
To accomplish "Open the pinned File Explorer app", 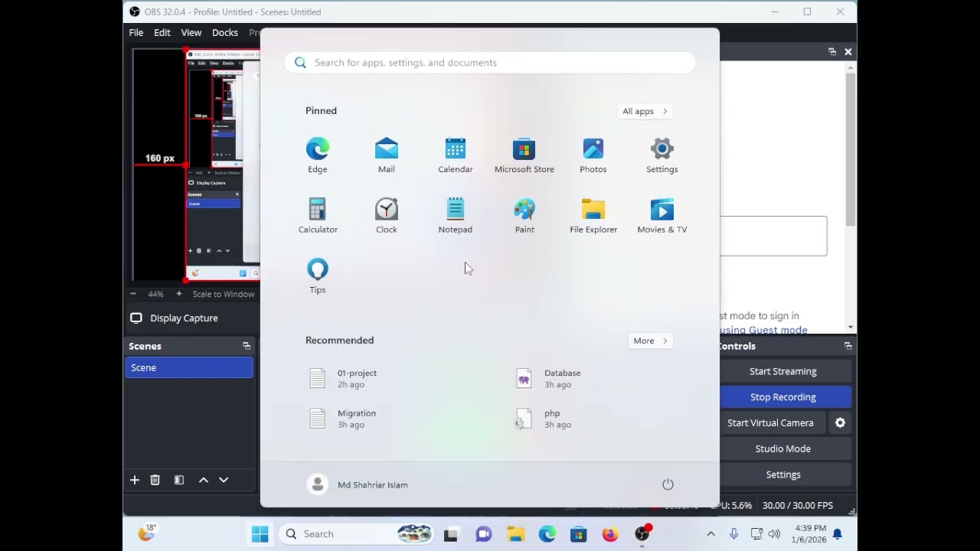I will click(593, 216).
